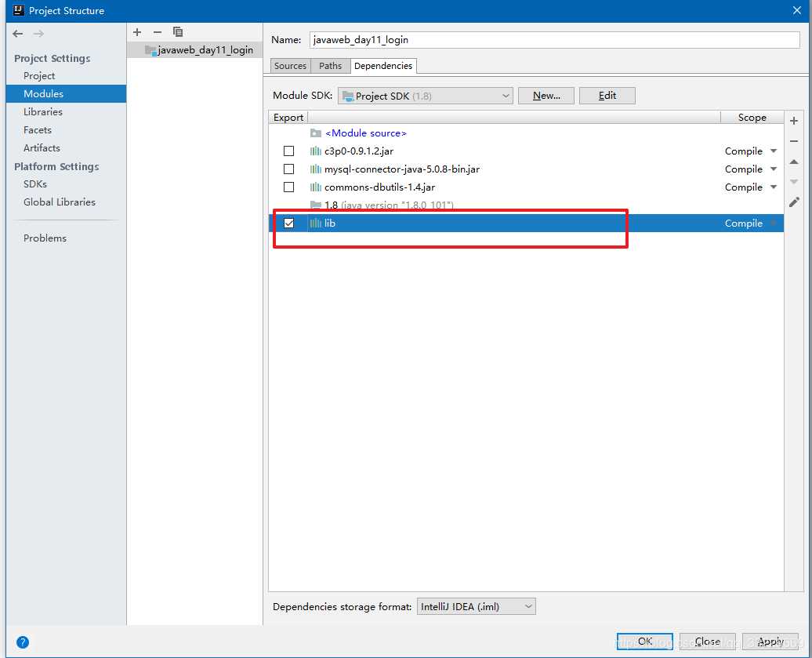Close the Project Structure dialog with X
This screenshot has height=658, width=812.
pos(797,10)
